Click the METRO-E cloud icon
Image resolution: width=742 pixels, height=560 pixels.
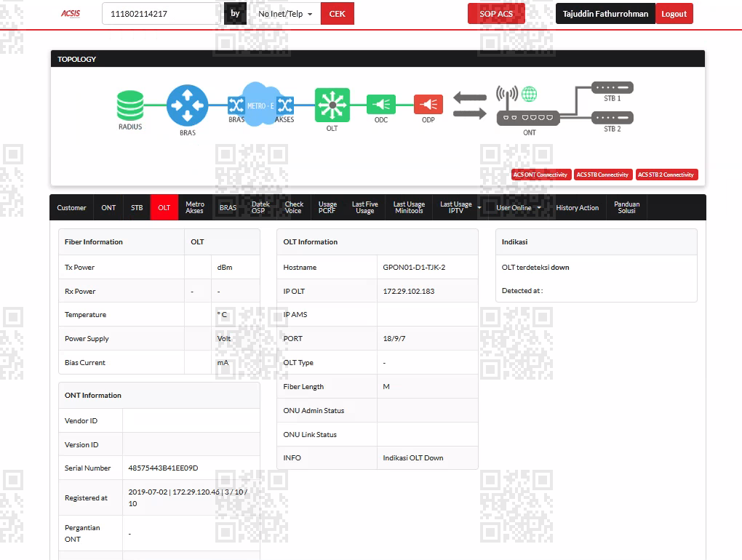[x=260, y=105]
